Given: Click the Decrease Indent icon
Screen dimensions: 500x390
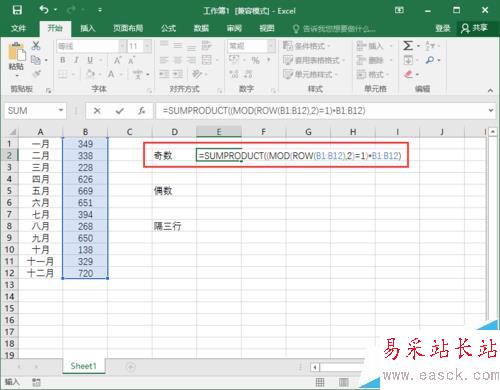Looking at the screenshot, I should click(164, 74).
